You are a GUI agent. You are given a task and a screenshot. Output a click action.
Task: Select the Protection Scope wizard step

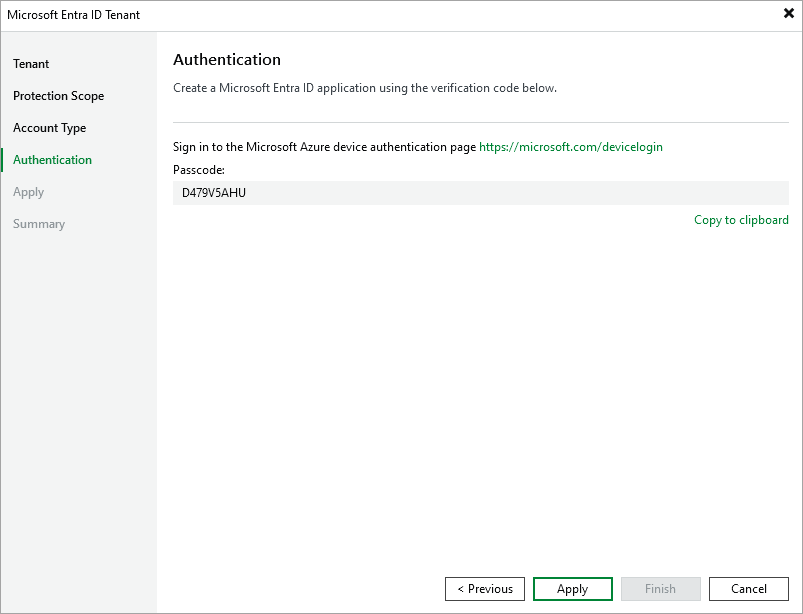tap(59, 95)
